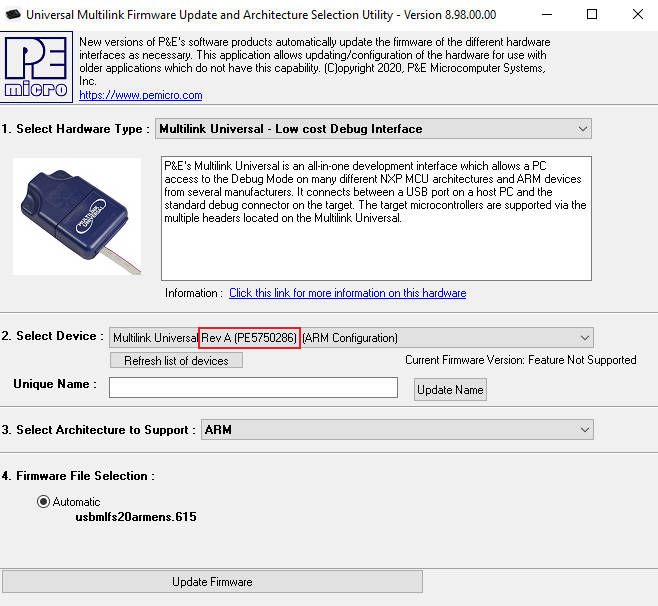This screenshot has width=658, height=606.
Task: Click the Unique Name text field
Action: (253, 388)
